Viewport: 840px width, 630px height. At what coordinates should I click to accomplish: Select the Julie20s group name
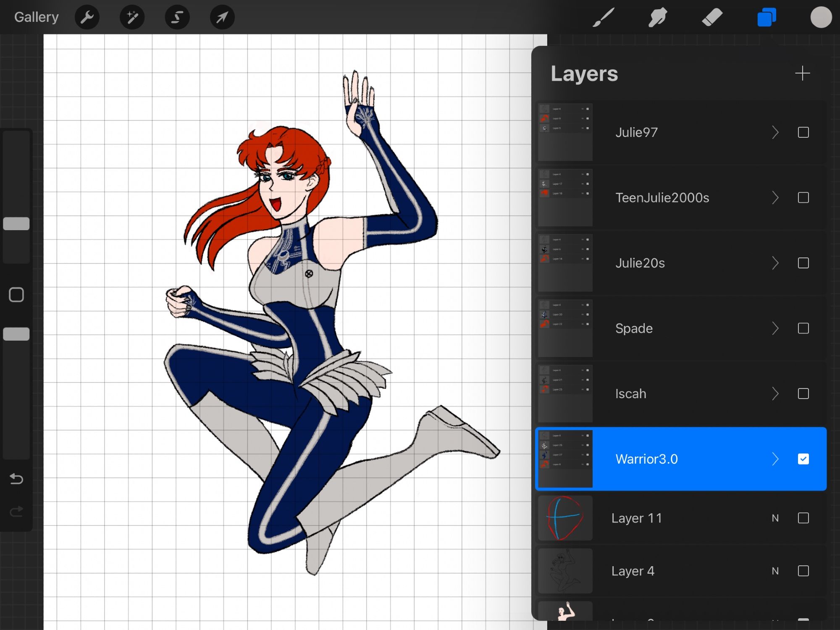(x=640, y=263)
